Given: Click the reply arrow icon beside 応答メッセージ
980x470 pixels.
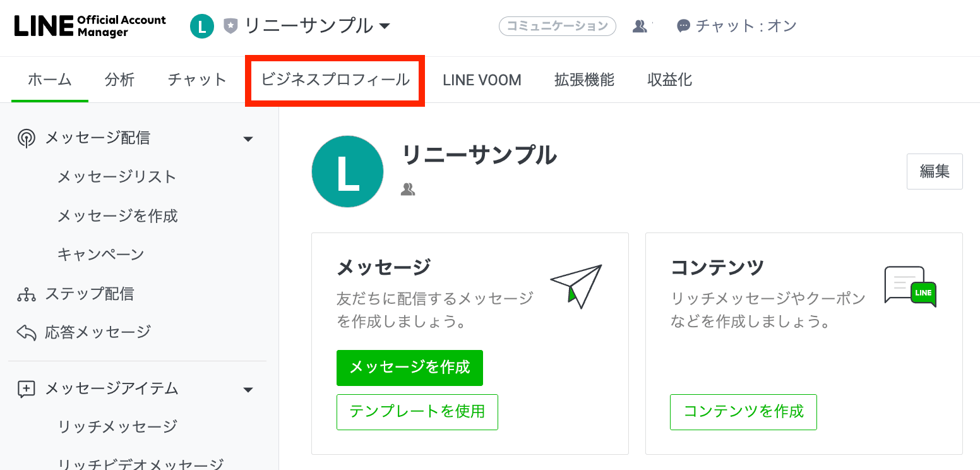Looking at the screenshot, I should pyautogui.click(x=26, y=332).
